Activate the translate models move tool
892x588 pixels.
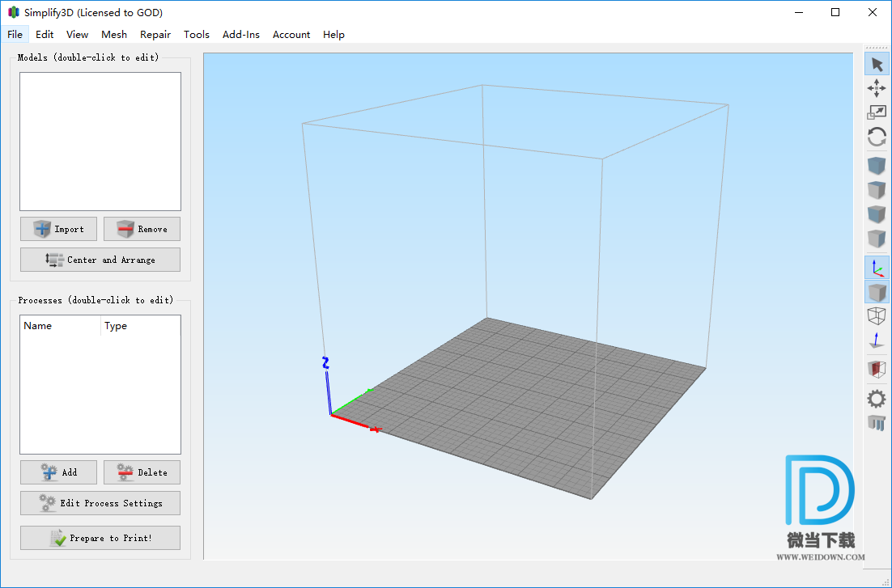[877, 88]
